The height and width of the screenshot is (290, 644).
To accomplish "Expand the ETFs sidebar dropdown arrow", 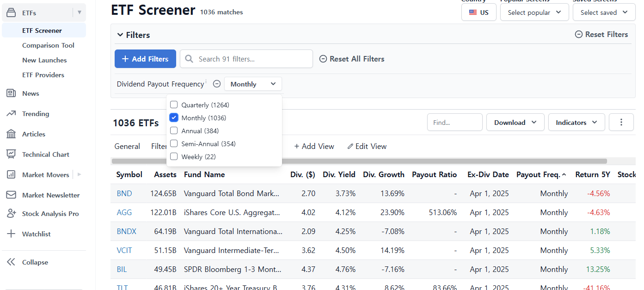I will click(80, 12).
